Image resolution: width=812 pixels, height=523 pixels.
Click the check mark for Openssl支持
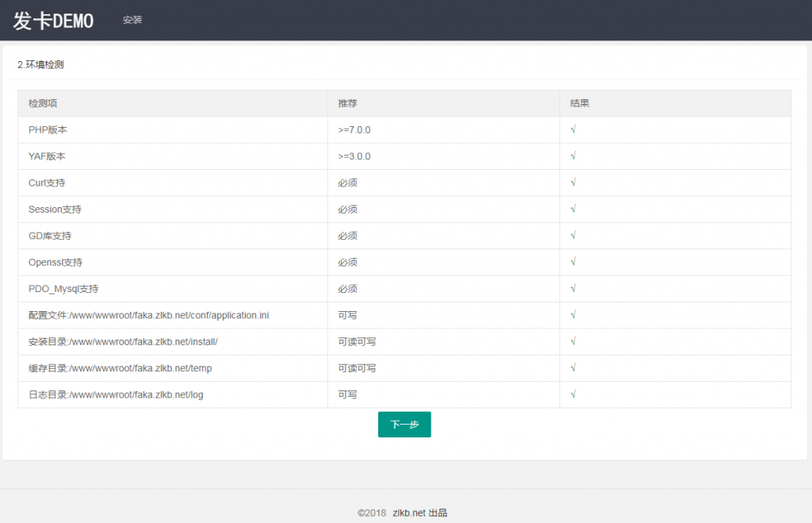(573, 261)
